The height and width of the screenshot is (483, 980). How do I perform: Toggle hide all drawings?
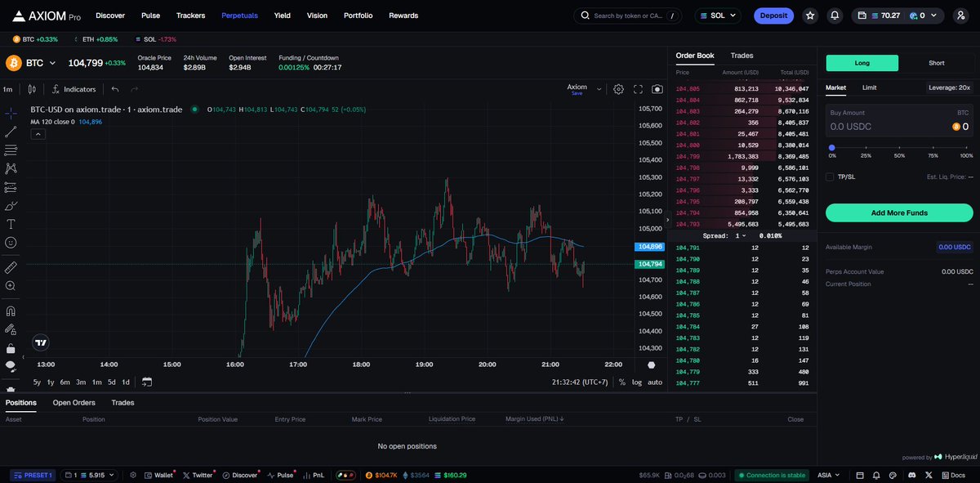coord(11,366)
